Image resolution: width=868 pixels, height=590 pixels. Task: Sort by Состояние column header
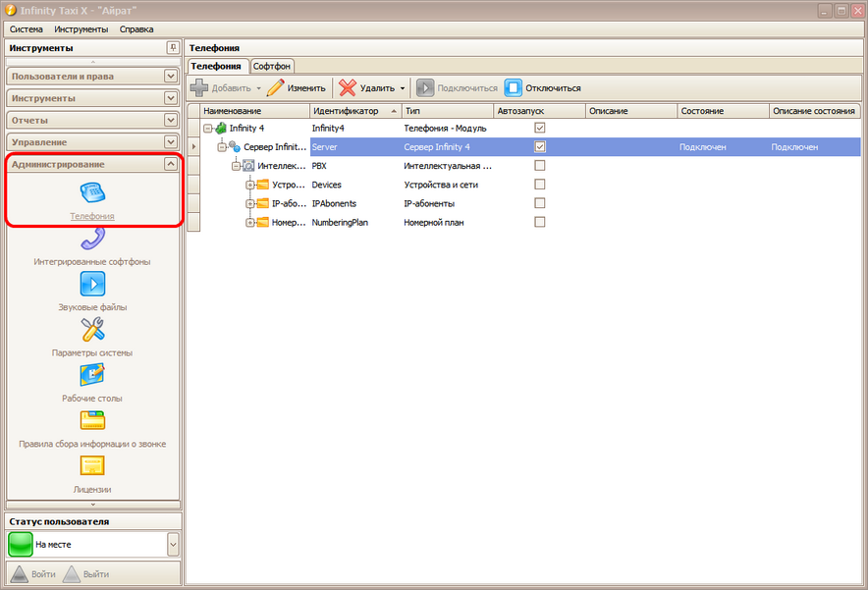(x=723, y=111)
